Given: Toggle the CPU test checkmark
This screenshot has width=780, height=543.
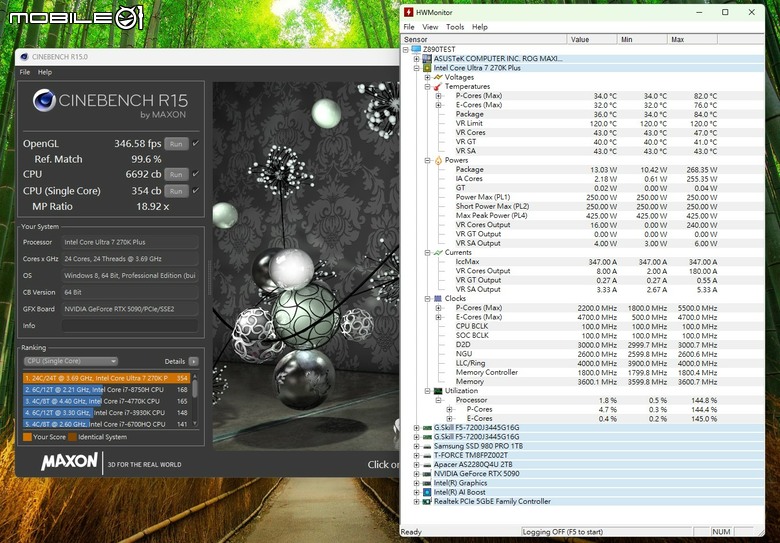Looking at the screenshot, I should pyautogui.click(x=195, y=174).
